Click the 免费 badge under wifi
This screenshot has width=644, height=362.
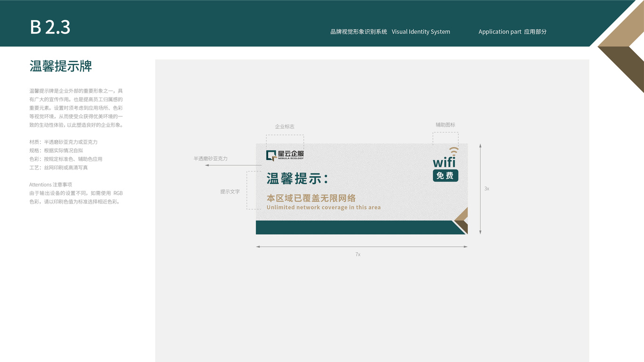coord(445,175)
